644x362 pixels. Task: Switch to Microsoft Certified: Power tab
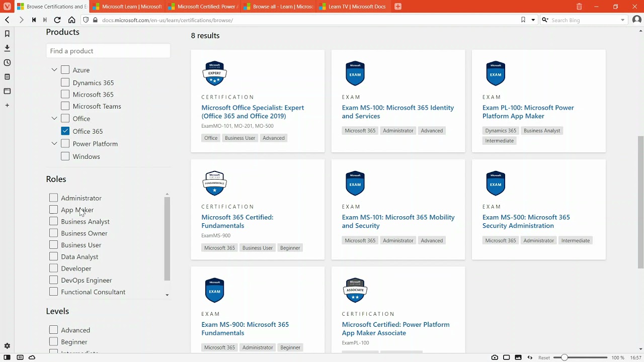[202, 7]
